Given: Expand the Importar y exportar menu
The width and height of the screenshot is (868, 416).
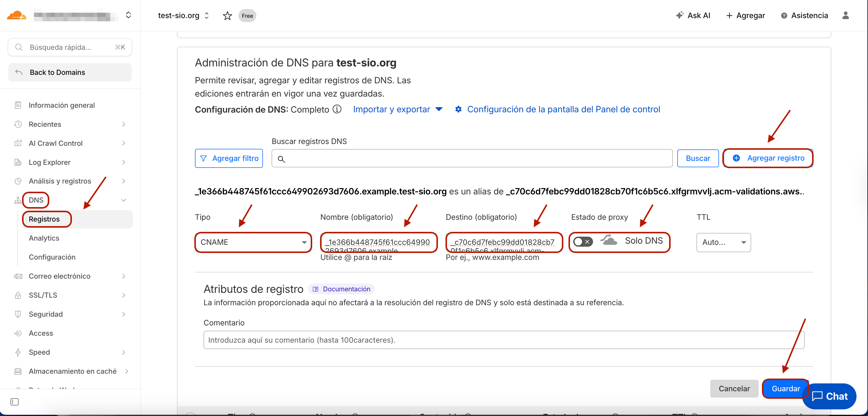Looking at the screenshot, I should pos(397,109).
